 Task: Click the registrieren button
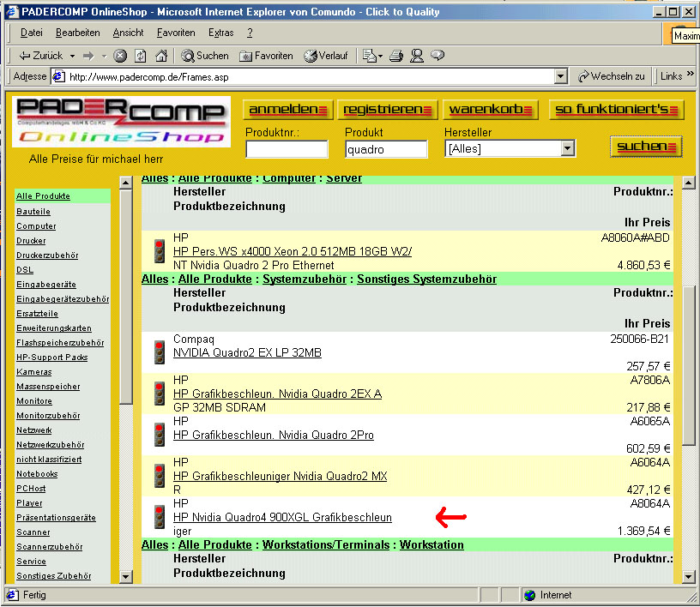(x=388, y=110)
